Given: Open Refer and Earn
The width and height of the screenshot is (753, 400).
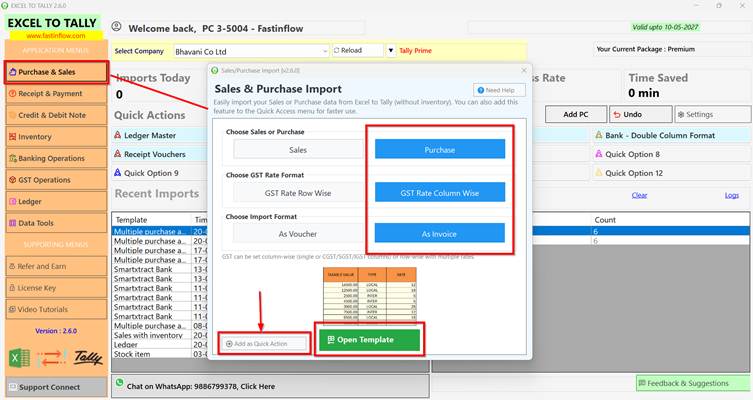Looking at the screenshot, I should pyautogui.click(x=56, y=266).
